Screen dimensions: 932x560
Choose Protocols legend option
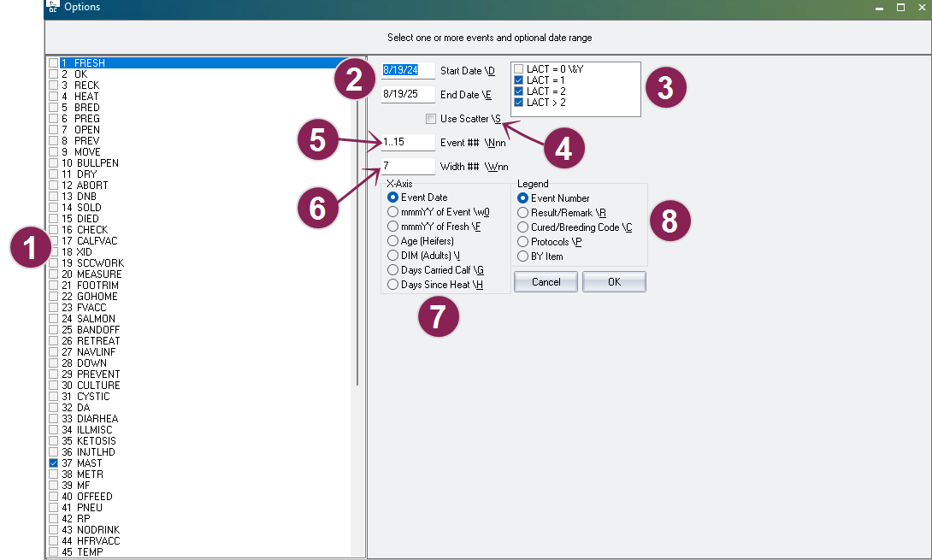coord(523,242)
